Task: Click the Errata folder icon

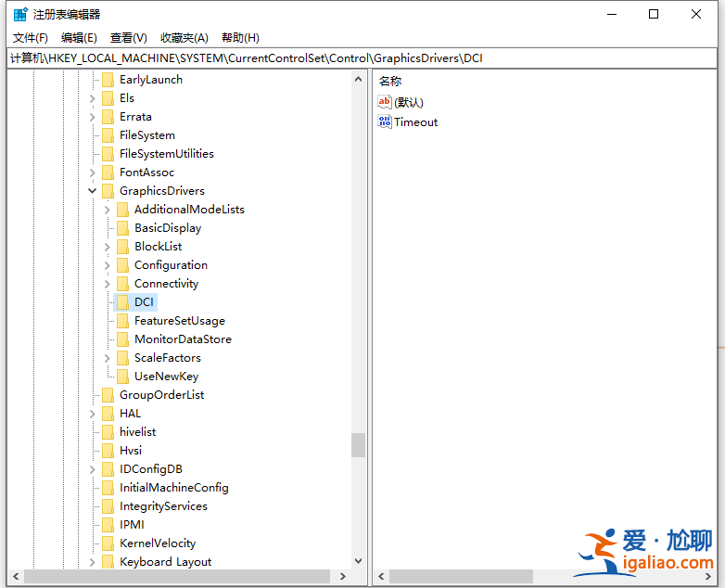Action: (x=108, y=117)
